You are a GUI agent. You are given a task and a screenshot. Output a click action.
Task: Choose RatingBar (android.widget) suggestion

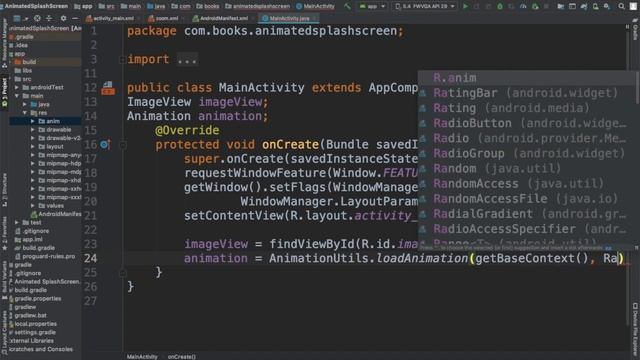527,93
